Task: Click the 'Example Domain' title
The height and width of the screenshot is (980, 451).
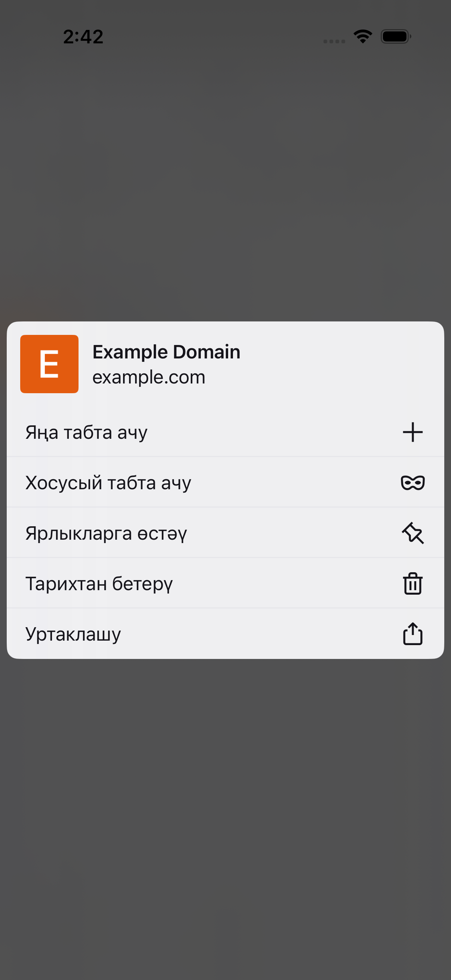Action: tap(166, 352)
